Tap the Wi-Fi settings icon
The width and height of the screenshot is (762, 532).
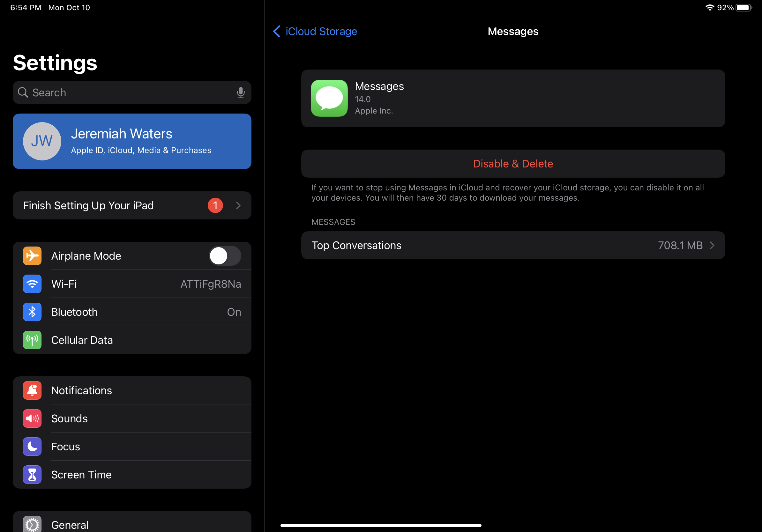[x=31, y=284]
